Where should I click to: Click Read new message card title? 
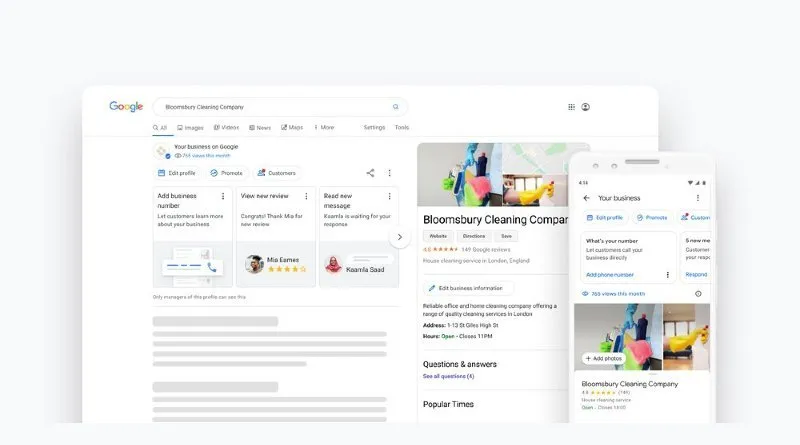tap(337, 201)
